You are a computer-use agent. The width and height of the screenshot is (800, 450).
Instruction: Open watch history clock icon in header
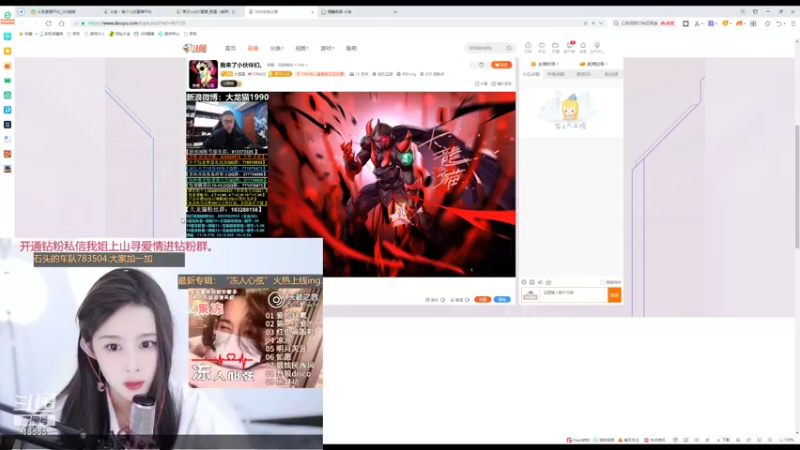pos(528,47)
